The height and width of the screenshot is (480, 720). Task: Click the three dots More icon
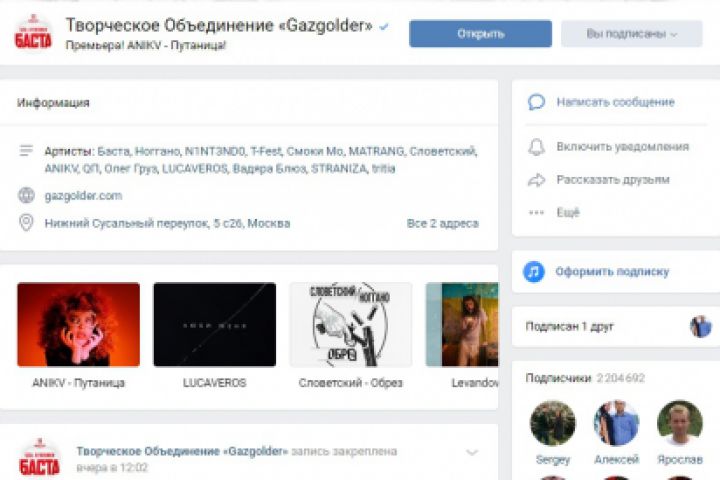[536, 213]
